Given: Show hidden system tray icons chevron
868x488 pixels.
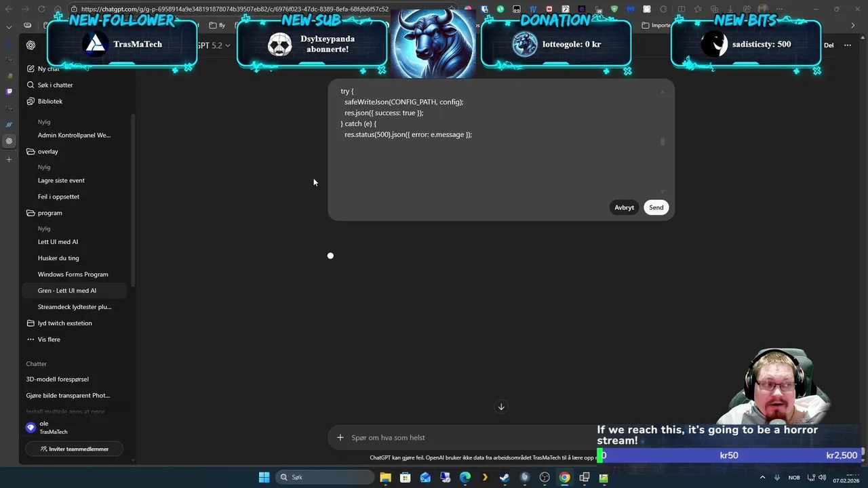Looking at the screenshot, I should [x=762, y=477].
